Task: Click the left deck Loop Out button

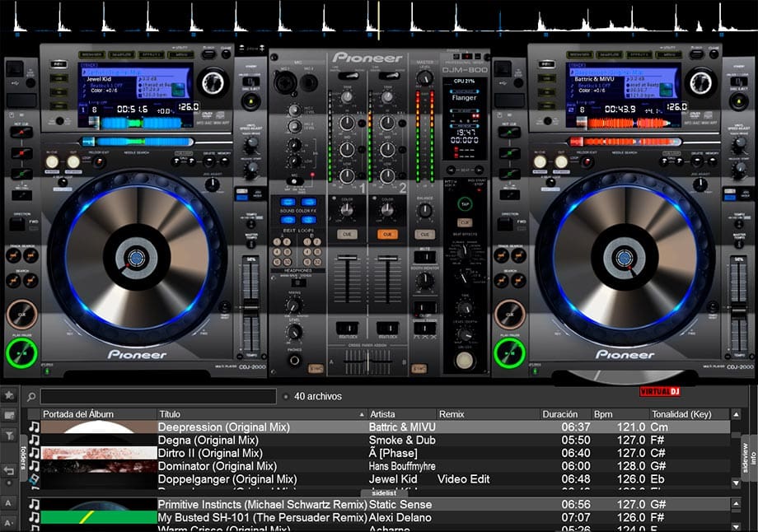Action: [x=73, y=162]
